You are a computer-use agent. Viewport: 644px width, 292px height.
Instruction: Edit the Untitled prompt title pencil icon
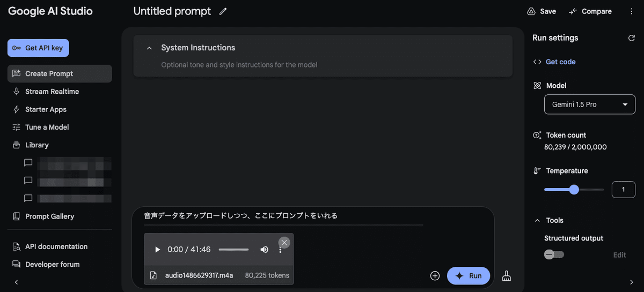(223, 11)
